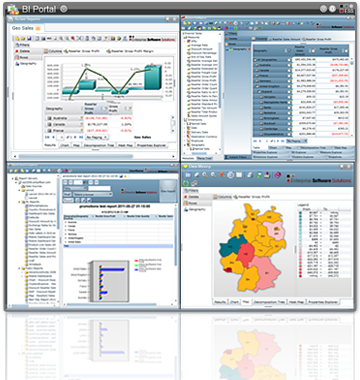The height and width of the screenshot is (380, 360).
Task: Click Measure Explorer button in top-right window
Action: [x=336, y=152]
